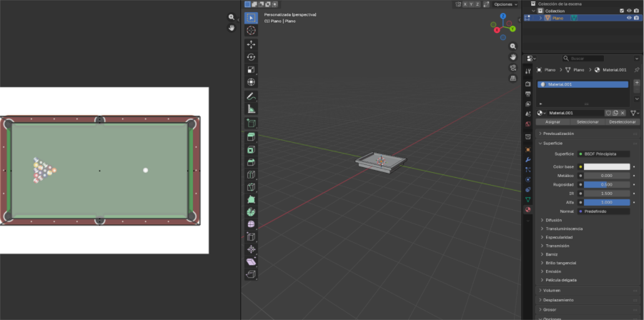Uncheck the Collection exclude checkbox
Viewport: 644px width, 320px height.
621,11
